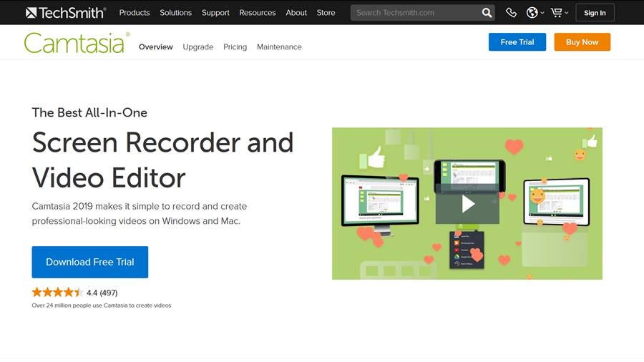644x362 pixels.
Task: Open the shopping cart dropdown
Action: [x=560, y=13]
